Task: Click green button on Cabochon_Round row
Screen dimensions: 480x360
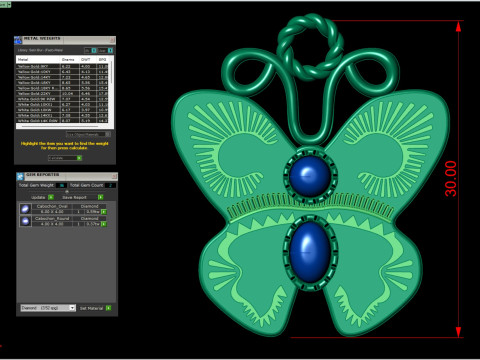Action: click(x=104, y=224)
